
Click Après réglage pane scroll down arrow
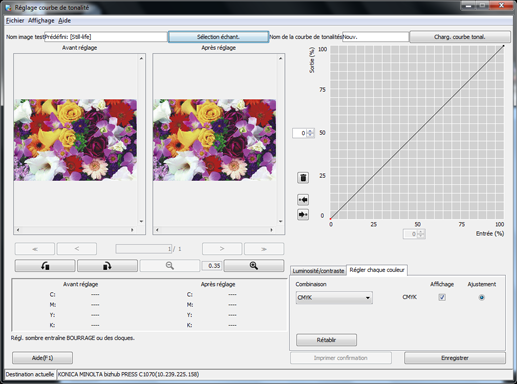tap(280, 221)
